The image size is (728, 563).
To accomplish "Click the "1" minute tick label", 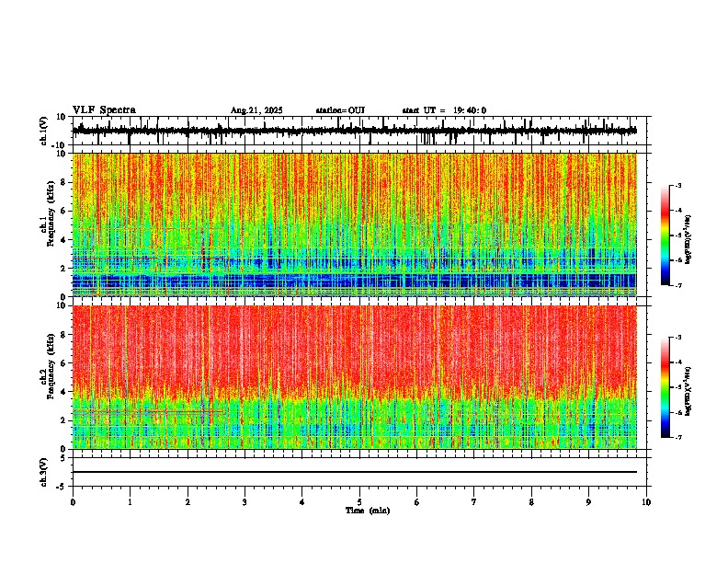I will point(130,502).
